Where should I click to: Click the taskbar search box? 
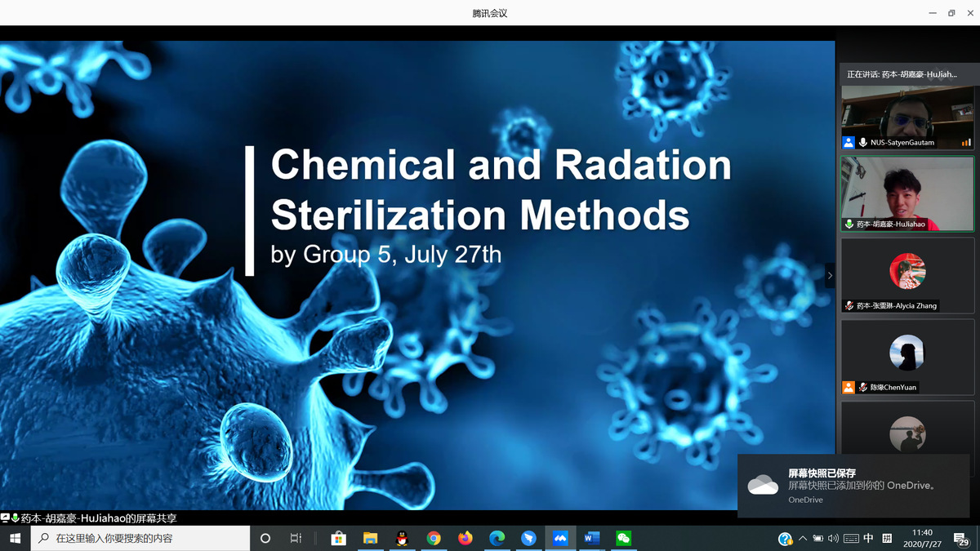tap(140, 539)
